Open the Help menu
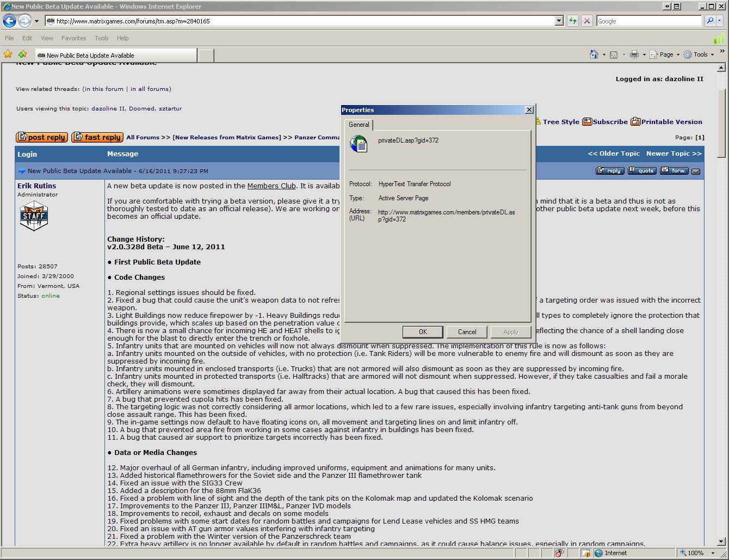 point(123,38)
